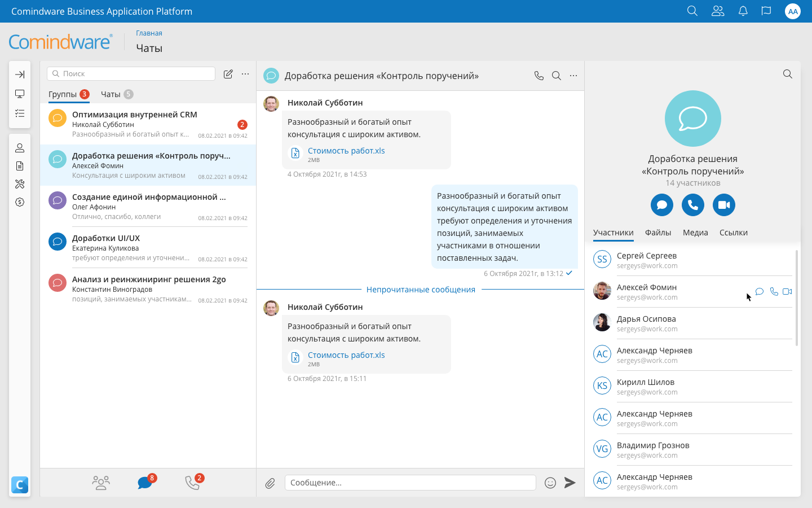
Task: Click the round phone call button
Action: click(693, 205)
